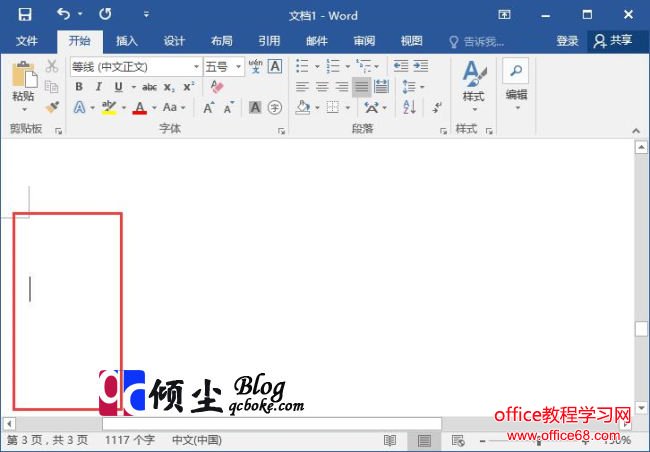The height and width of the screenshot is (452, 650).
Task: Copy selection with the copy icon
Action: (51, 87)
